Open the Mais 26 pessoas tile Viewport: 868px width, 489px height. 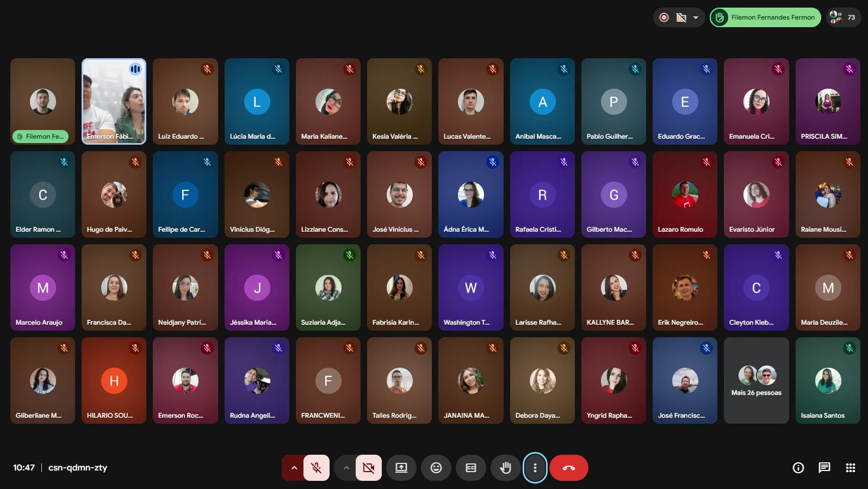point(756,381)
